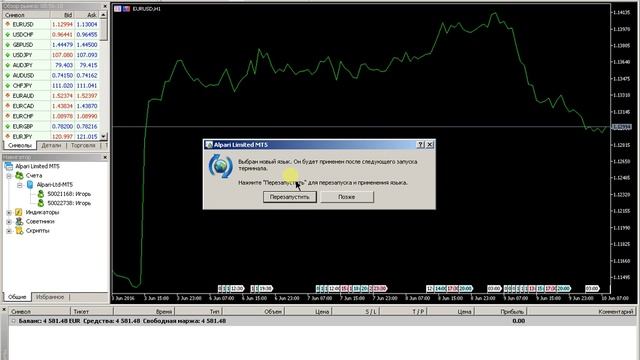The height and width of the screenshot is (360, 640).
Task: Click the T / P column header
Action: click(404, 311)
